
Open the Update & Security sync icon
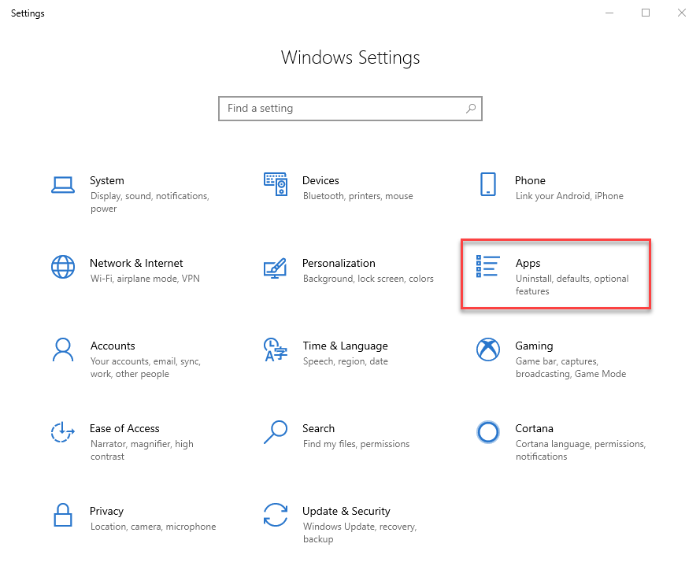click(x=276, y=515)
